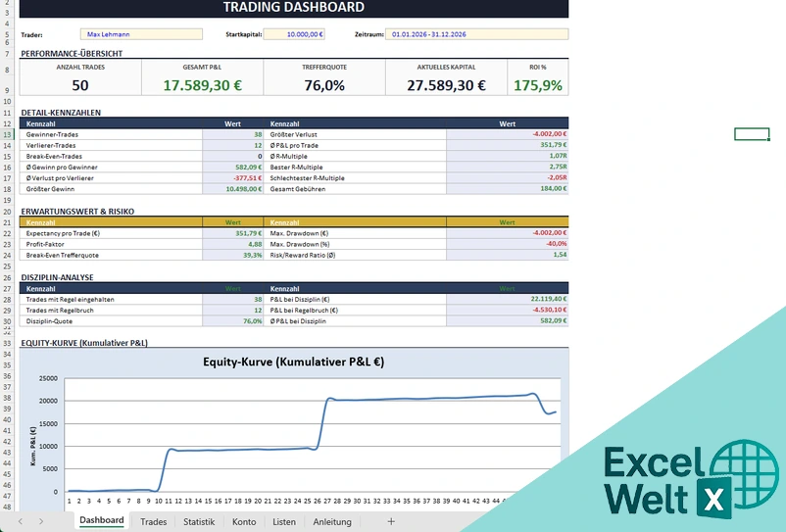Click the DETAIL-KENNZAHLEN section heading
786x532 pixels.
tap(61, 113)
